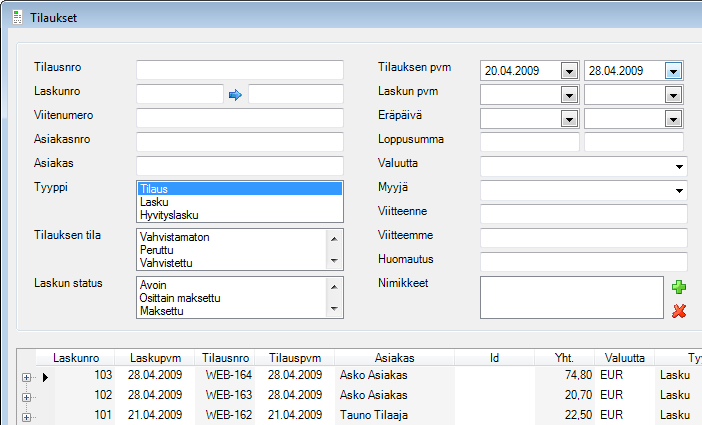Image resolution: width=702 pixels, height=425 pixels.
Task: Expand the row for invoice 102
Action: (26, 397)
